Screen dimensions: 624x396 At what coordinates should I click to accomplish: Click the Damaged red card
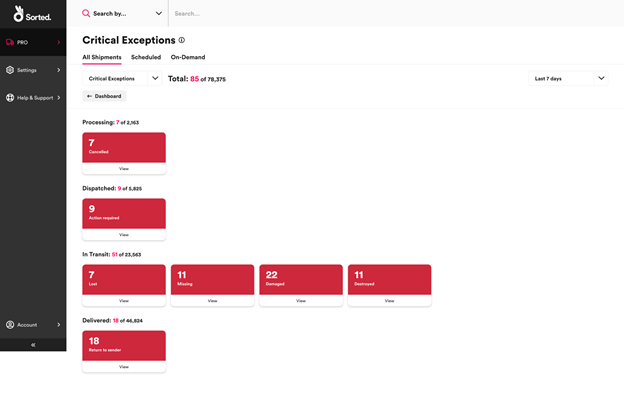click(x=301, y=280)
